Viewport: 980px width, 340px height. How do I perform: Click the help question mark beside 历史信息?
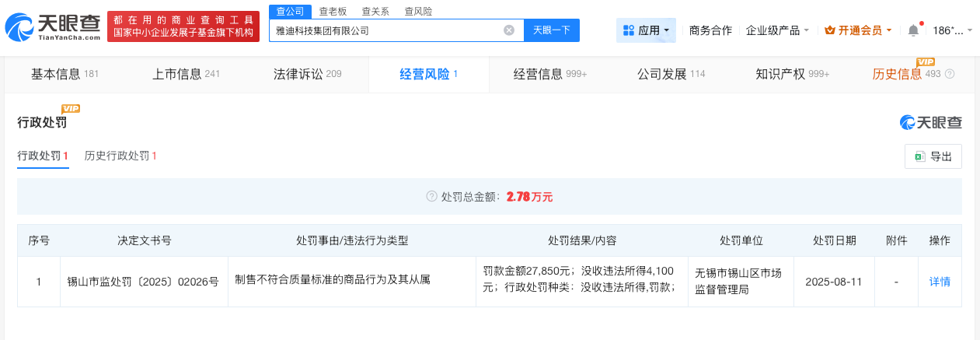click(949, 75)
